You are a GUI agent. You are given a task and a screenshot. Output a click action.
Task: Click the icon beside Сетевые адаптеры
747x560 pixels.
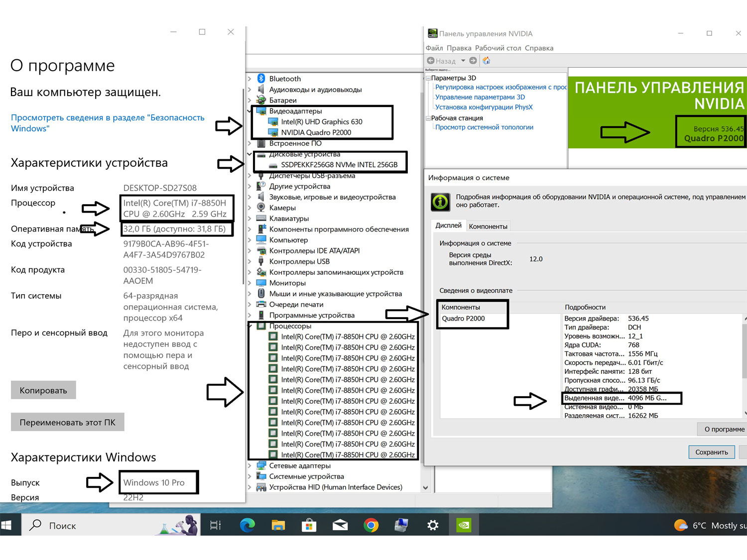coord(261,465)
